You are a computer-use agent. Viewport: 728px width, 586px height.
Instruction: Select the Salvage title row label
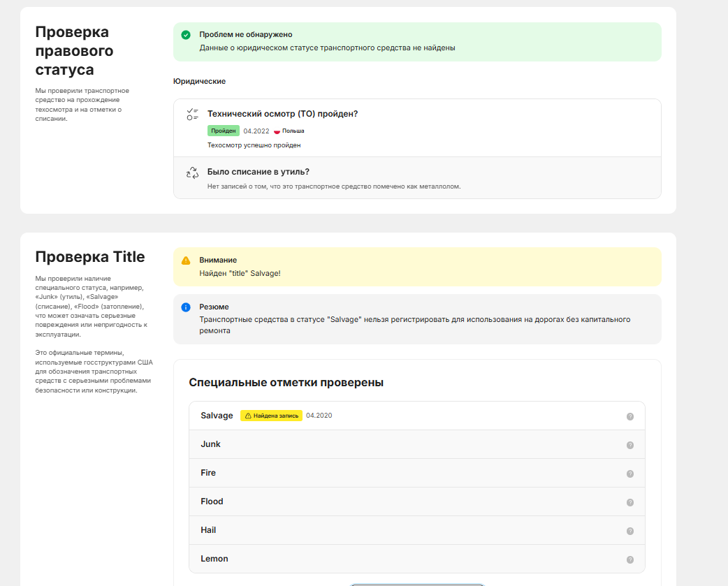point(217,416)
